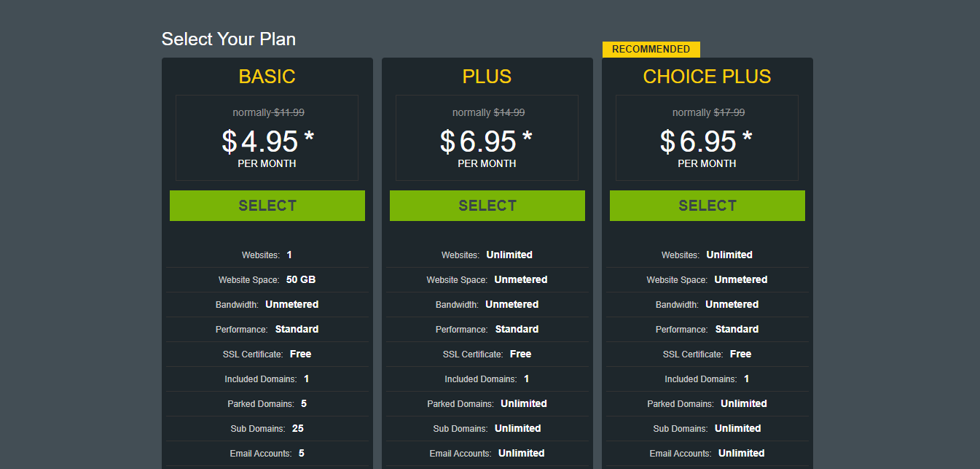This screenshot has height=469, width=980.
Task: Click the RECOMMENDED badge above Choice Plus
Action: [x=651, y=50]
